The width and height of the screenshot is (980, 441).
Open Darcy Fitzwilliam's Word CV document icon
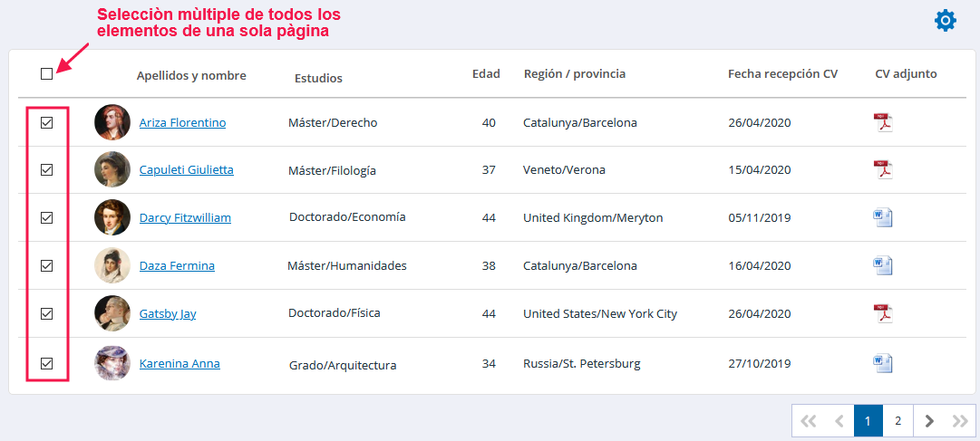882,217
